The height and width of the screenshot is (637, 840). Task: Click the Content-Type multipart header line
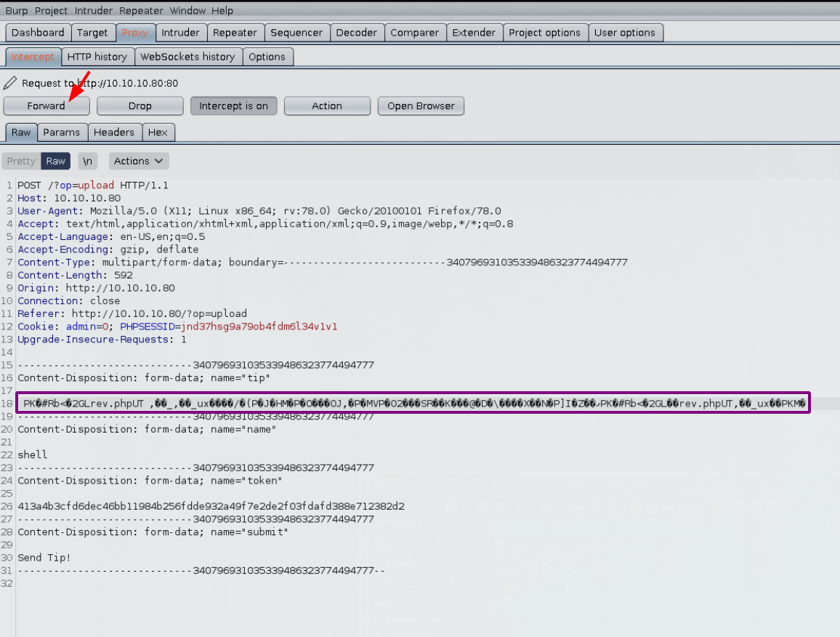click(x=323, y=263)
